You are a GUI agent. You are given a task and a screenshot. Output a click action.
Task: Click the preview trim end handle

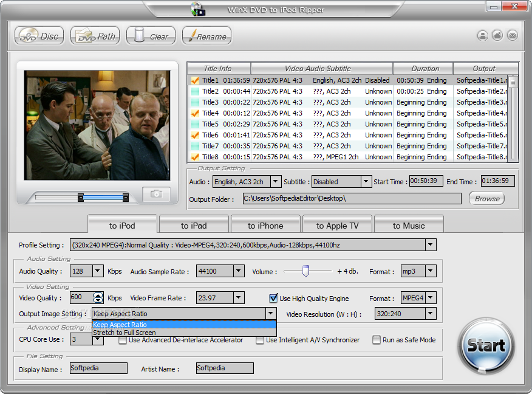(x=126, y=198)
